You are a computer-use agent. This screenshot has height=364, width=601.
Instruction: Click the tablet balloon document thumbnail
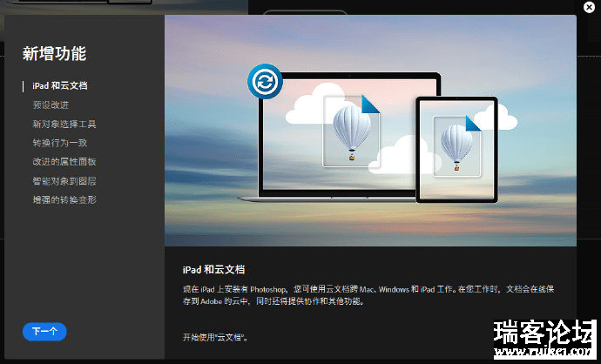pyautogui.click(x=456, y=147)
